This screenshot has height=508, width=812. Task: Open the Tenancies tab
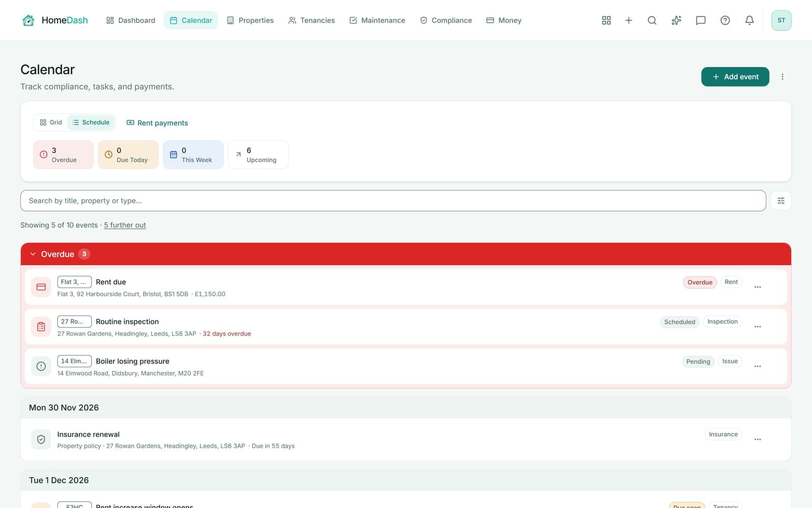coord(312,20)
